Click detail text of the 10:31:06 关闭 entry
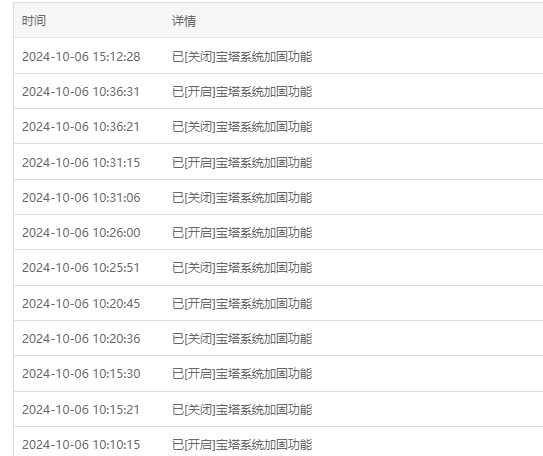Viewport: 543px width, 456px height. click(x=242, y=198)
